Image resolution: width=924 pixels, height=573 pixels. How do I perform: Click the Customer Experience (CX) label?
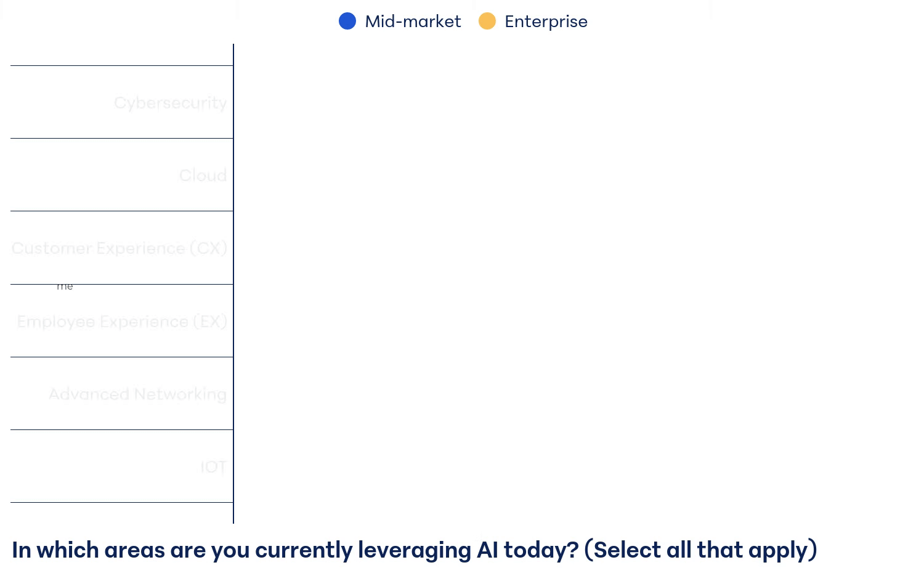(120, 248)
